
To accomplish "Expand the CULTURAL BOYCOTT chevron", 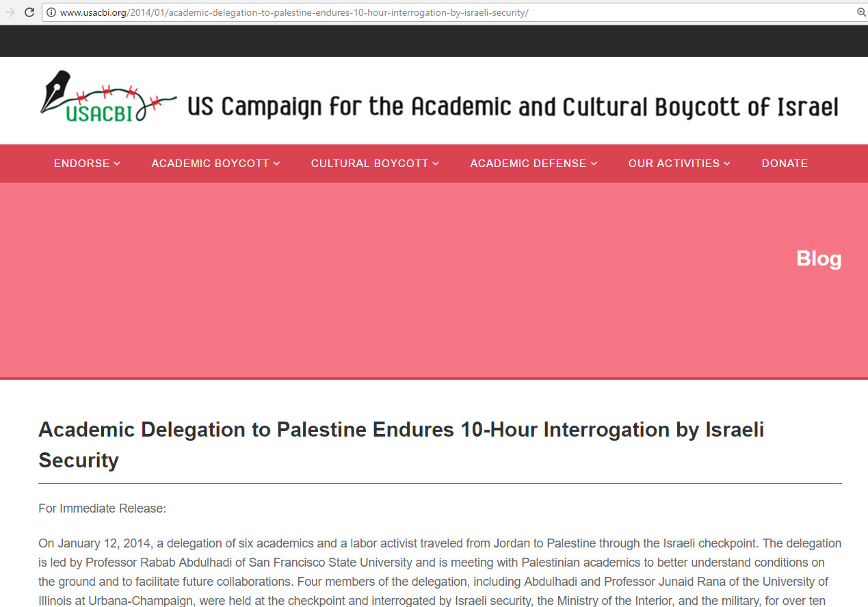I will (x=436, y=164).
